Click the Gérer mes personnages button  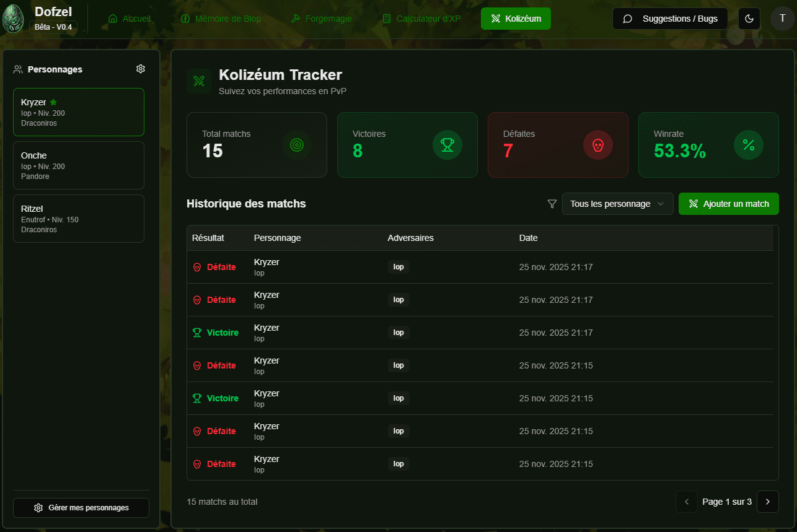pyautogui.click(x=81, y=508)
